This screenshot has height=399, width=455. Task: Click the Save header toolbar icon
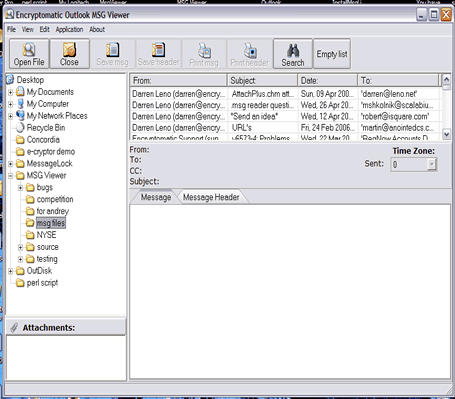(x=158, y=54)
